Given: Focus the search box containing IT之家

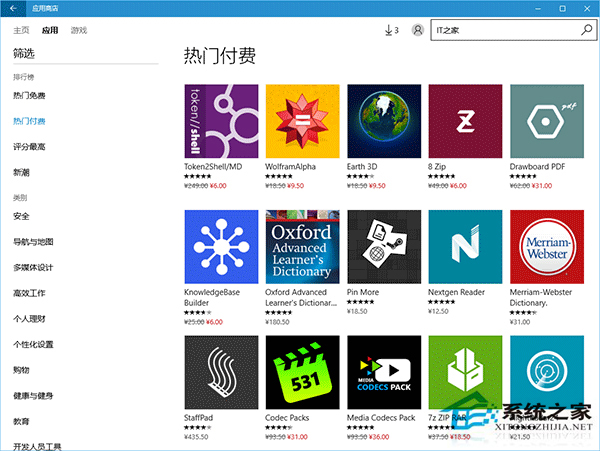Looking at the screenshot, I should click(513, 30).
